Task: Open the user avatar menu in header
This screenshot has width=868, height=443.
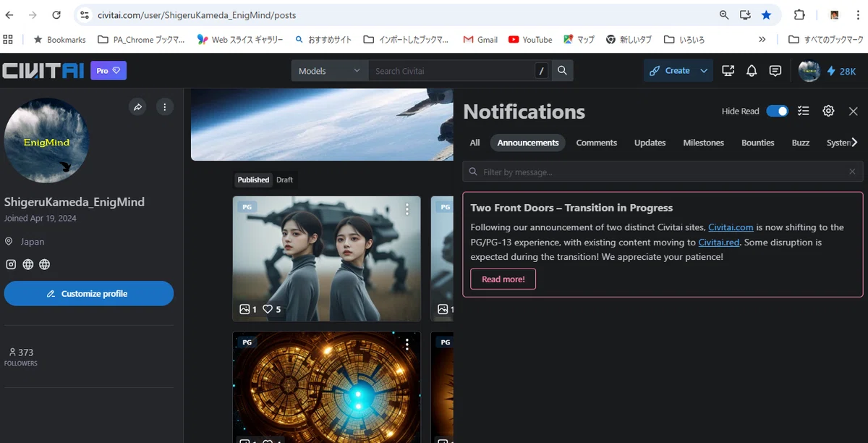Action: (x=809, y=70)
